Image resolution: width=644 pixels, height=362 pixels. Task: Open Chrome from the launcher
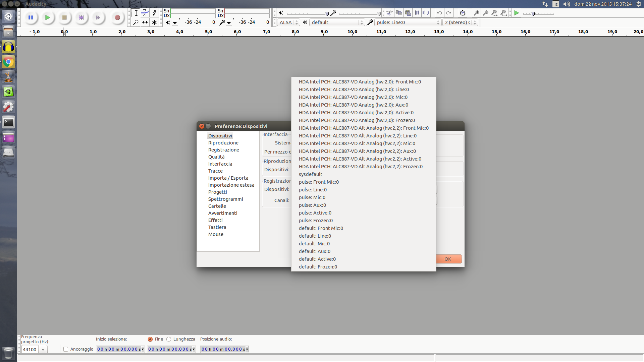click(8, 62)
